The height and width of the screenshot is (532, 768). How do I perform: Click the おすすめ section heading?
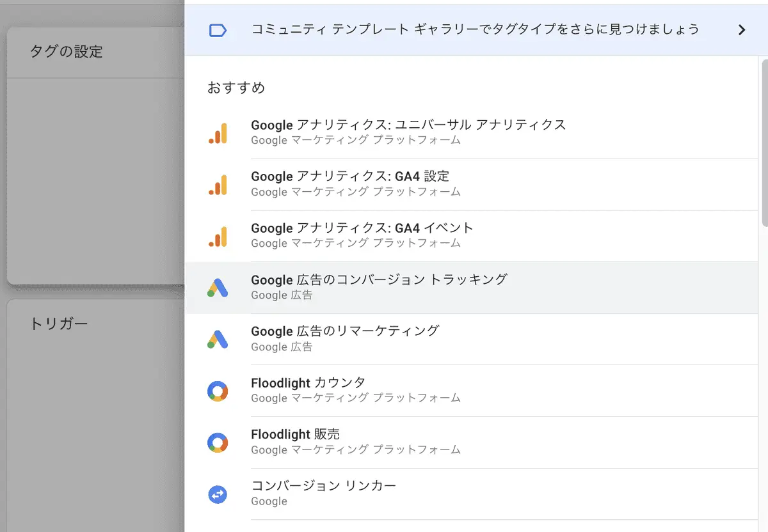(x=236, y=88)
